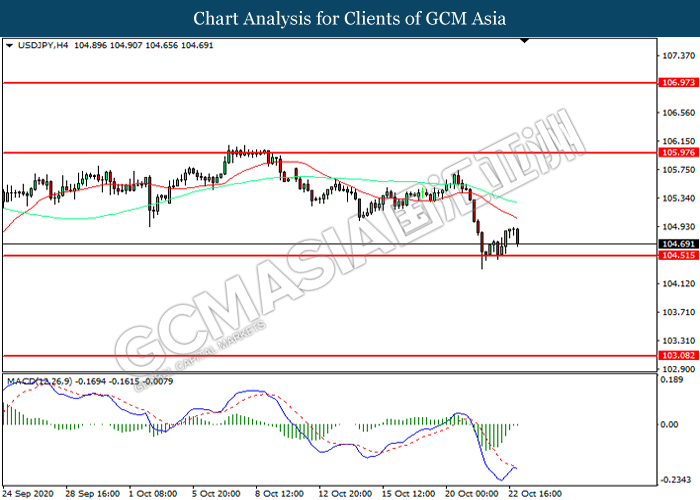Image resolution: width=700 pixels, height=500 pixels.
Task: Click the 103.710 price axis value
Action: 678,312
